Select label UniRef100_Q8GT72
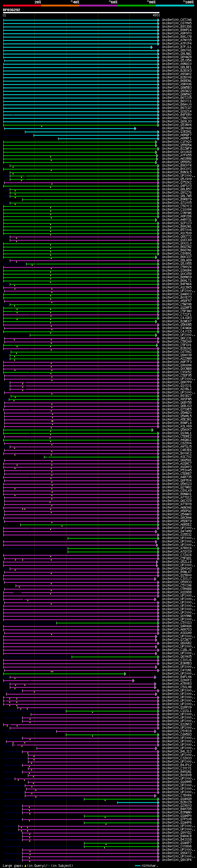The width and height of the screenshot is (197, 868). [x=177, y=236]
